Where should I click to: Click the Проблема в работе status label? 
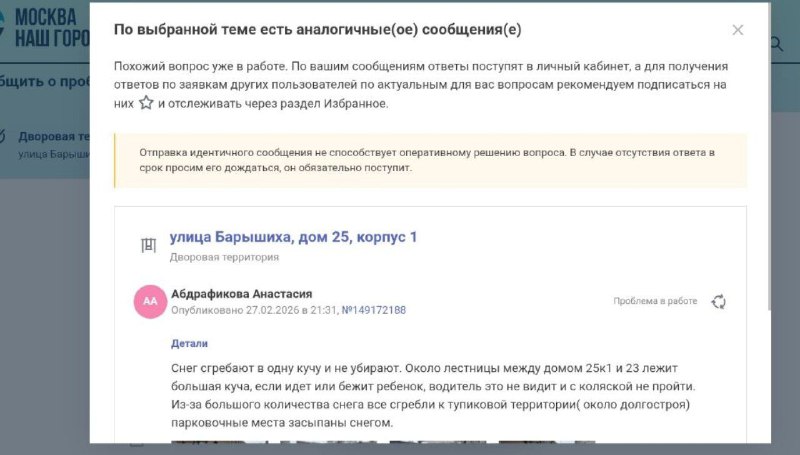[x=655, y=301]
